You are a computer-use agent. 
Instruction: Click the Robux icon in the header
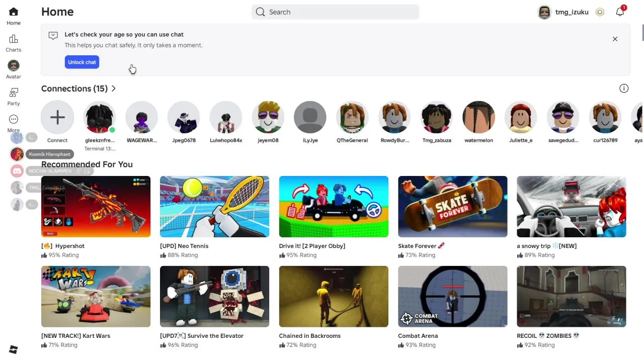600,12
